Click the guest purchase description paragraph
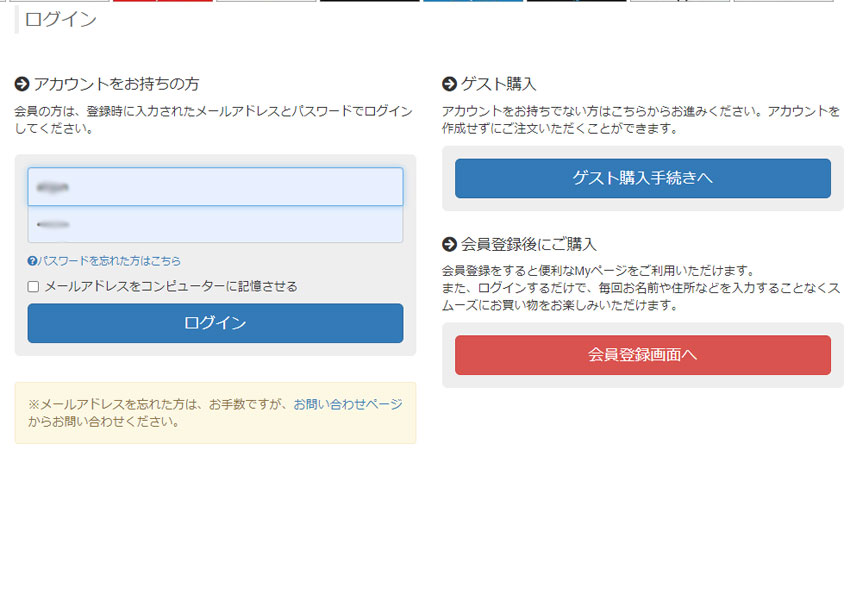The height and width of the screenshot is (600, 850). (640, 120)
